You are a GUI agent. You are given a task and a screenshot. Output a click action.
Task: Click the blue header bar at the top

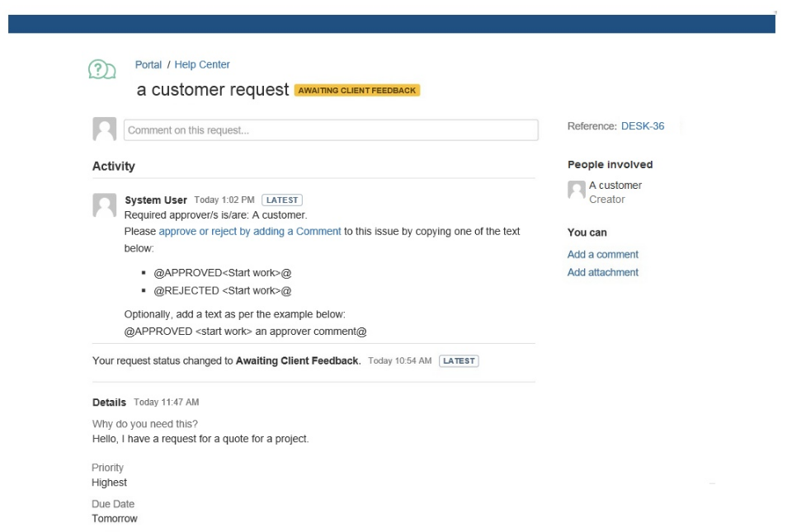click(x=392, y=24)
